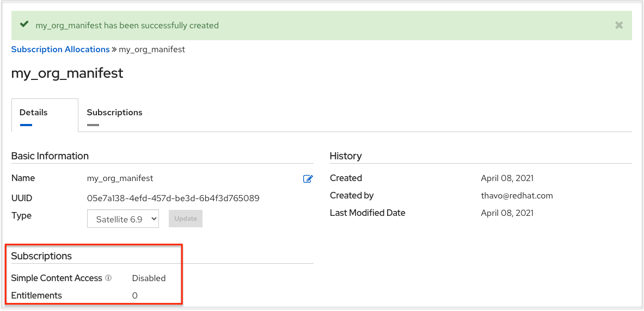Screen dimensions: 644x311
Task: Switch to the Subscriptions tab
Action: pyautogui.click(x=114, y=113)
